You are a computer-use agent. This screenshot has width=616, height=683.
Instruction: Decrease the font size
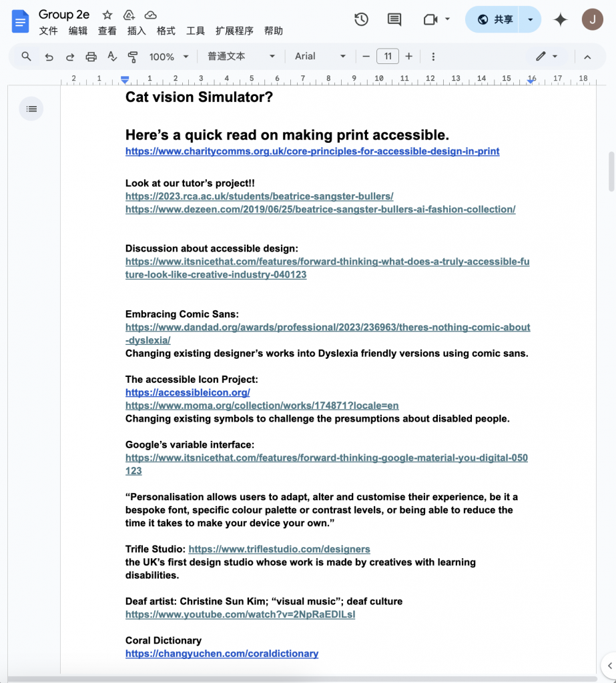(366, 57)
